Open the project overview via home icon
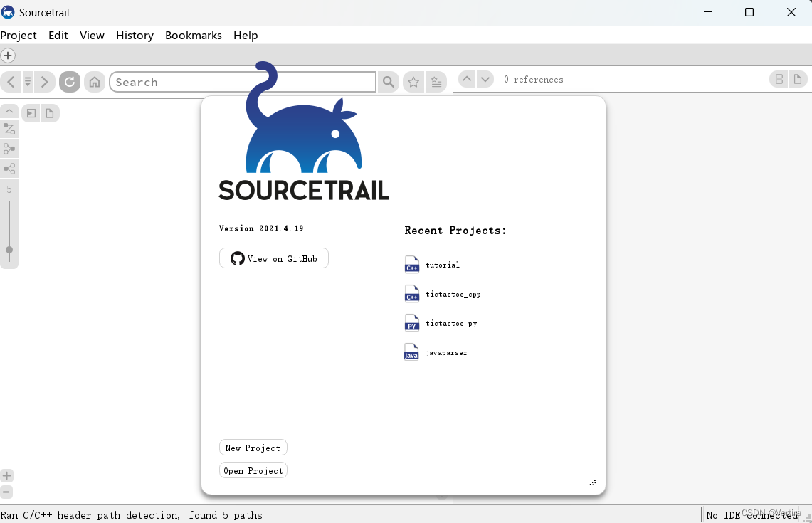This screenshot has height=523, width=812. (x=95, y=81)
